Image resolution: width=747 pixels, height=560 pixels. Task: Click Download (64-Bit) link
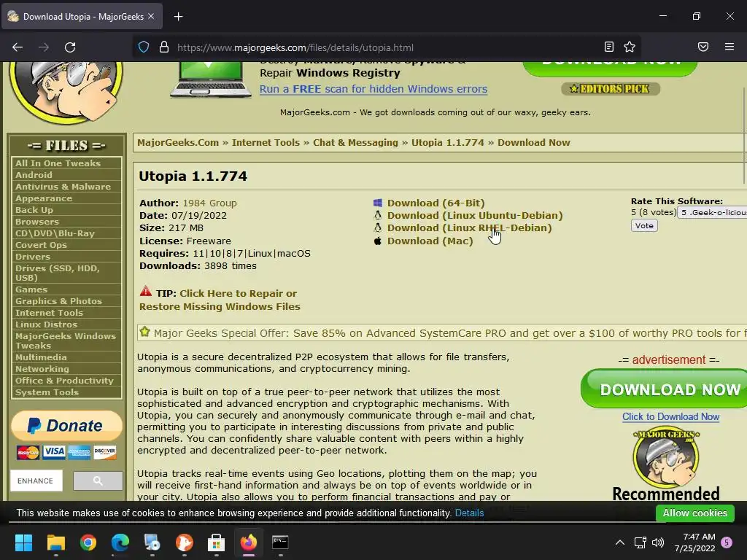point(436,203)
